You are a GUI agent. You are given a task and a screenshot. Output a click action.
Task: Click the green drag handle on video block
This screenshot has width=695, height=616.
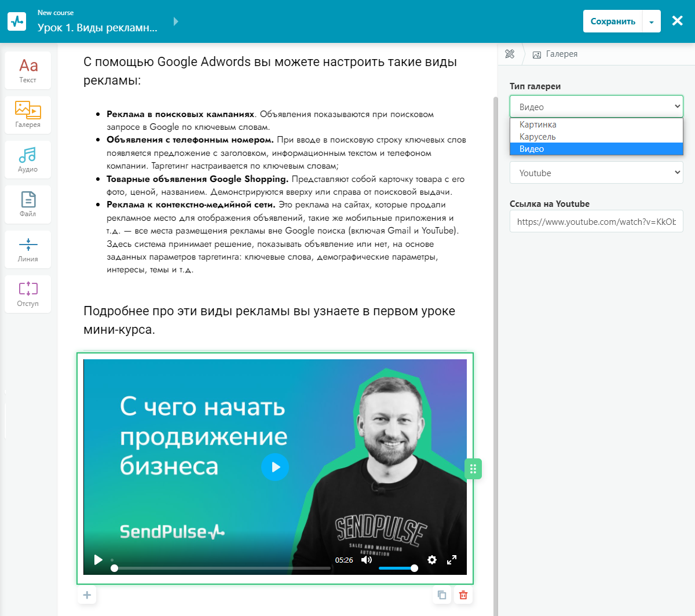[x=473, y=469]
